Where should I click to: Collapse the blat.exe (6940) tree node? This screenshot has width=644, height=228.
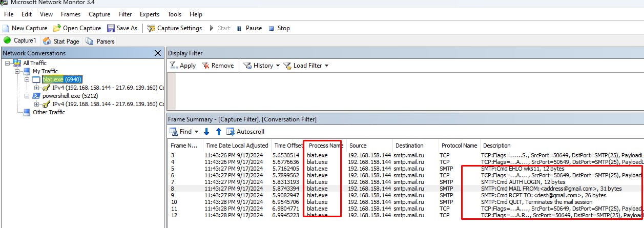[27, 79]
